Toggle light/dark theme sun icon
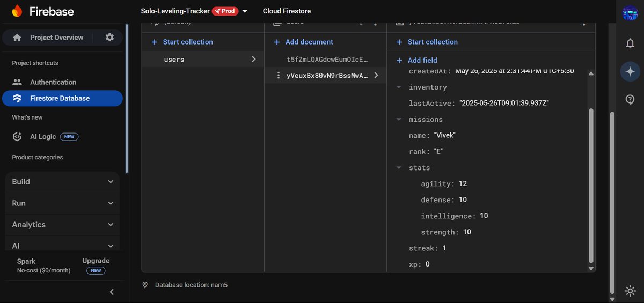This screenshot has width=644, height=303. click(x=630, y=291)
